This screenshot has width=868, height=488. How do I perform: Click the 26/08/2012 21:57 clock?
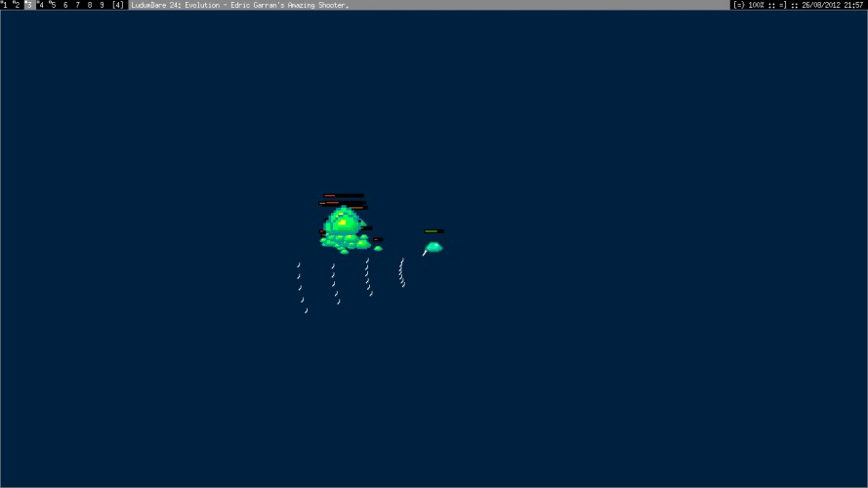tap(832, 5)
